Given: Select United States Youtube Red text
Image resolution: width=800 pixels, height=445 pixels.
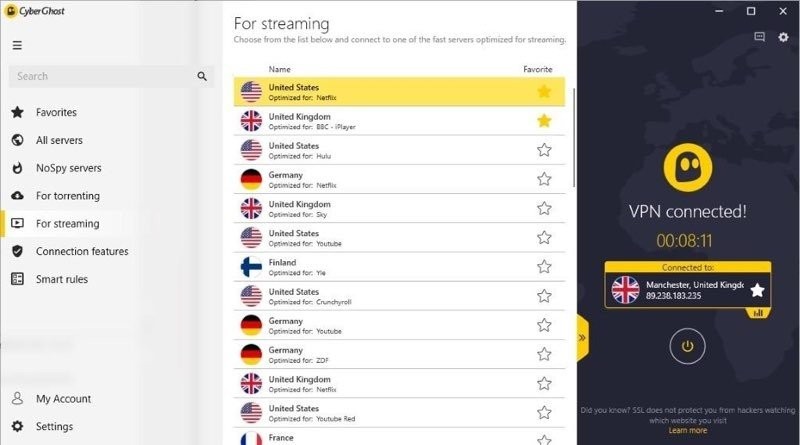Looking at the screenshot, I should tap(312, 413).
